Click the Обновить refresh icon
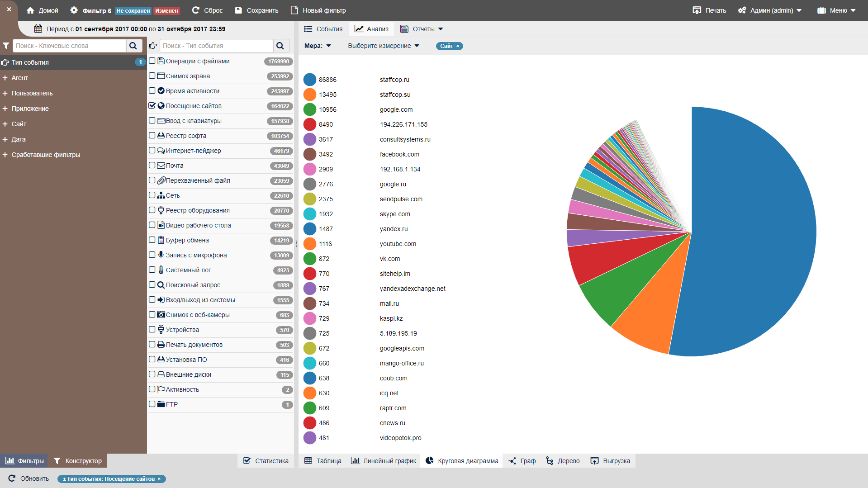 pos(12,479)
